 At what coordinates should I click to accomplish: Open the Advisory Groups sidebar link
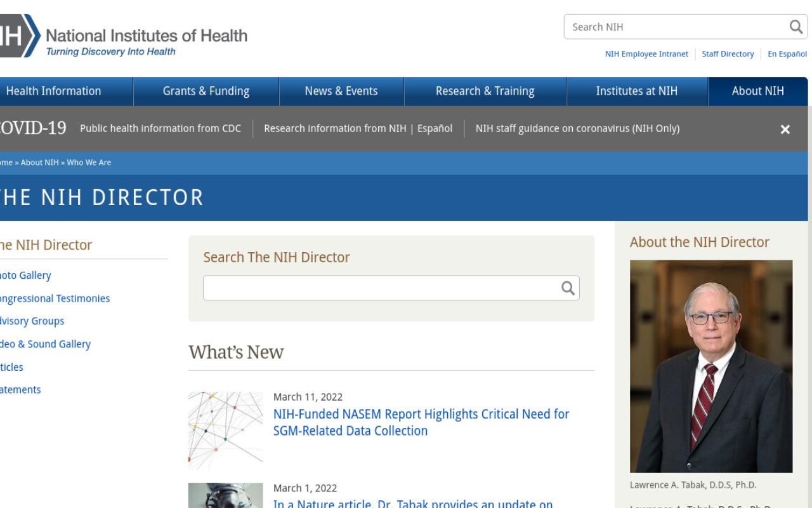[31, 321]
